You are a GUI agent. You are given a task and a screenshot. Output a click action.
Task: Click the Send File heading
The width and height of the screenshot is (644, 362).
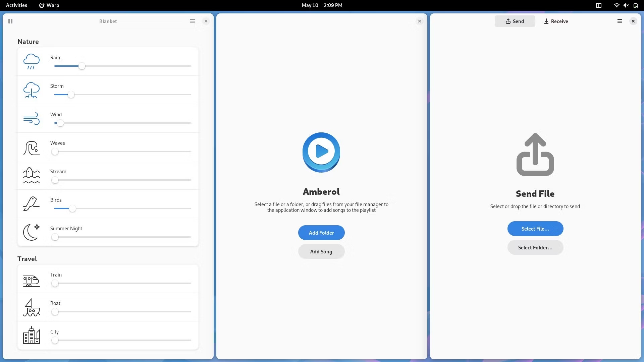(535, 194)
